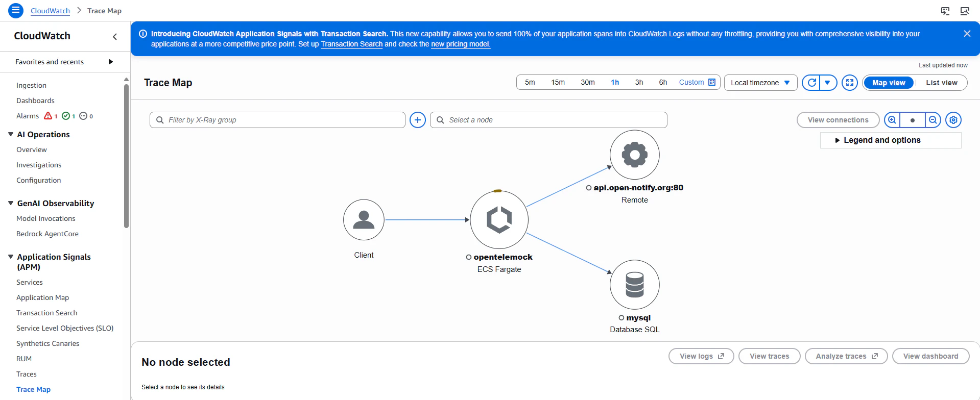Click the banner info icon
980x400 pixels.
click(x=143, y=34)
